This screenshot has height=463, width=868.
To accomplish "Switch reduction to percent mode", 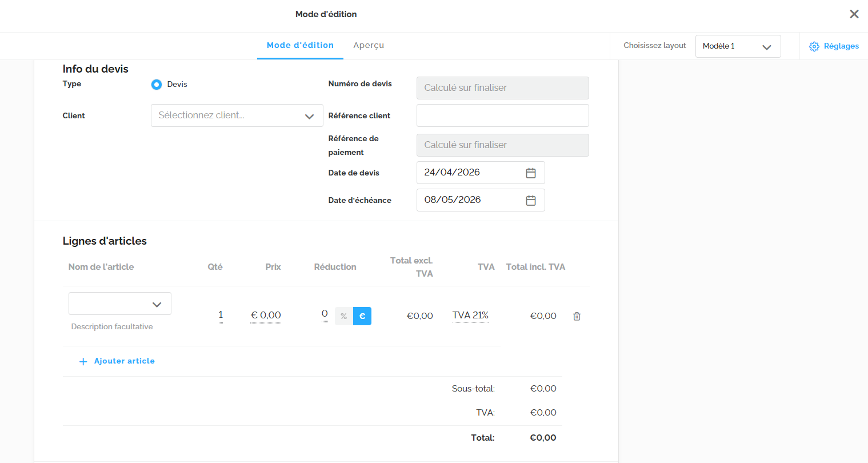I will coord(344,316).
